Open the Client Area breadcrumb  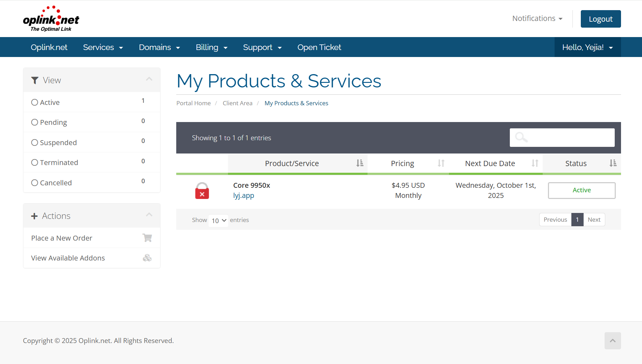point(237,103)
